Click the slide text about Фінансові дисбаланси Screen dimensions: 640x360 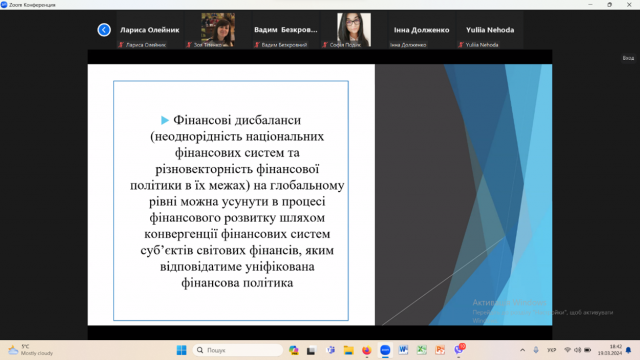coord(237,201)
